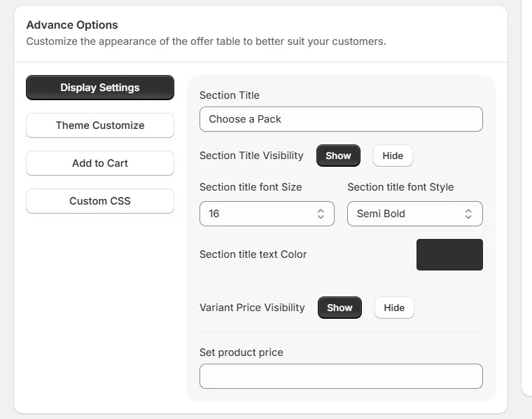Hide the section title
Viewport: 532px width, 419px height.
point(393,156)
